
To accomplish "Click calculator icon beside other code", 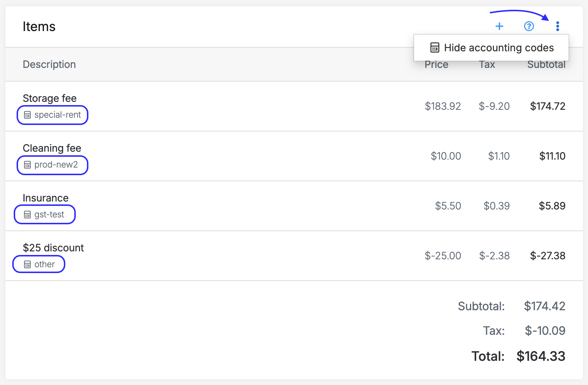I will point(27,265).
